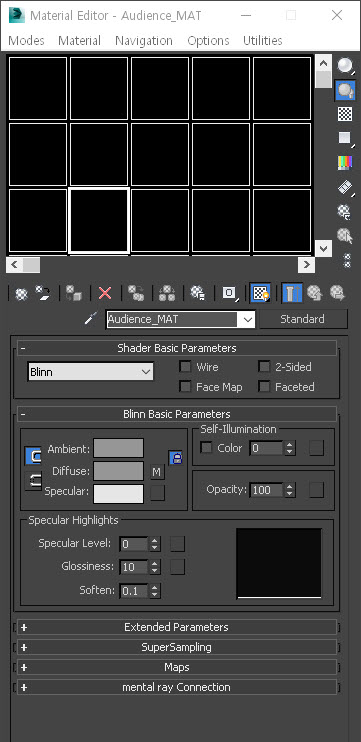Click the diffuse-specular lock icon left of Diffuse
This screenshot has height=742, width=361.
point(33,481)
